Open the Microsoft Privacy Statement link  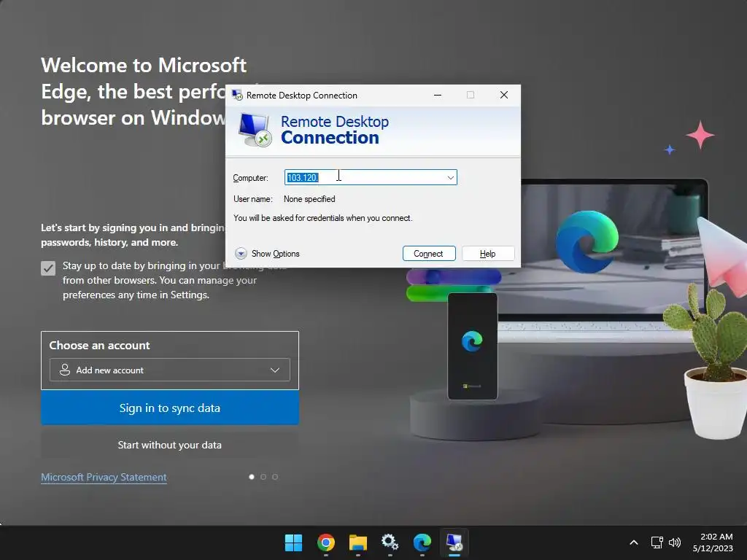(x=104, y=477)
